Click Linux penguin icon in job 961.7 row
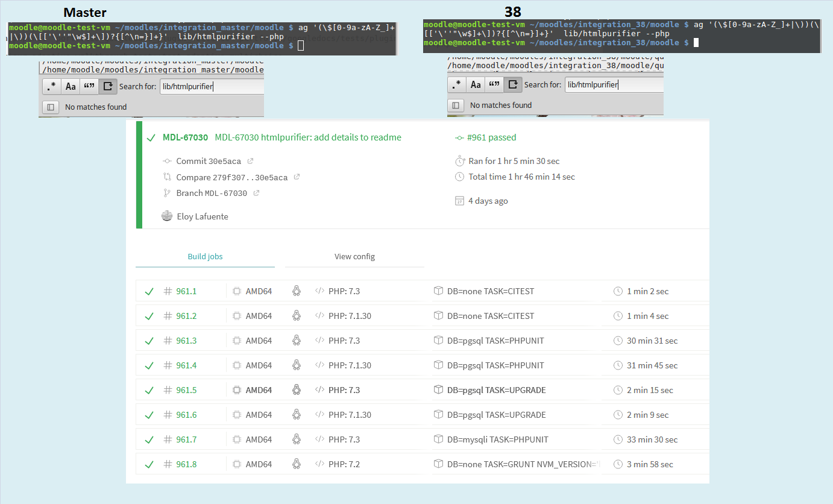Viewport: 833px width, 504px height. tap(296, 439)
